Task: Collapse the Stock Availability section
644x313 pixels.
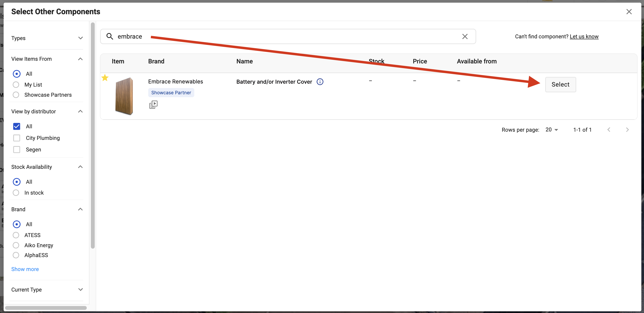Action: [80, 167]
